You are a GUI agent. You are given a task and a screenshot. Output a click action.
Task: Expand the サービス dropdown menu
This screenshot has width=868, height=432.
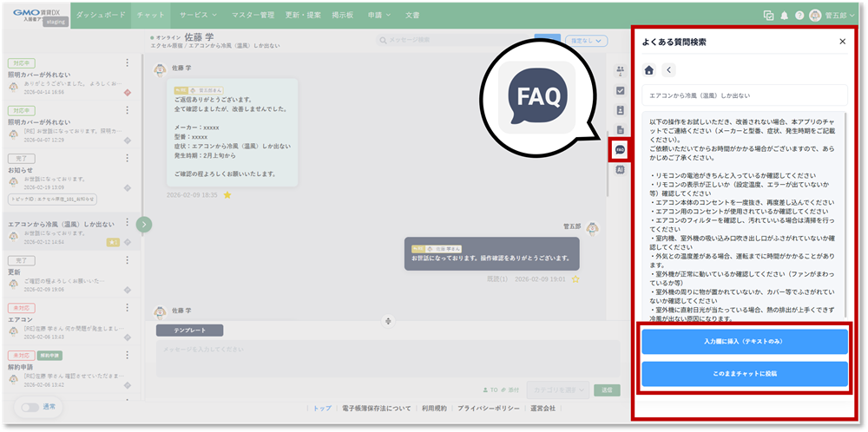[x=199, y=16]
